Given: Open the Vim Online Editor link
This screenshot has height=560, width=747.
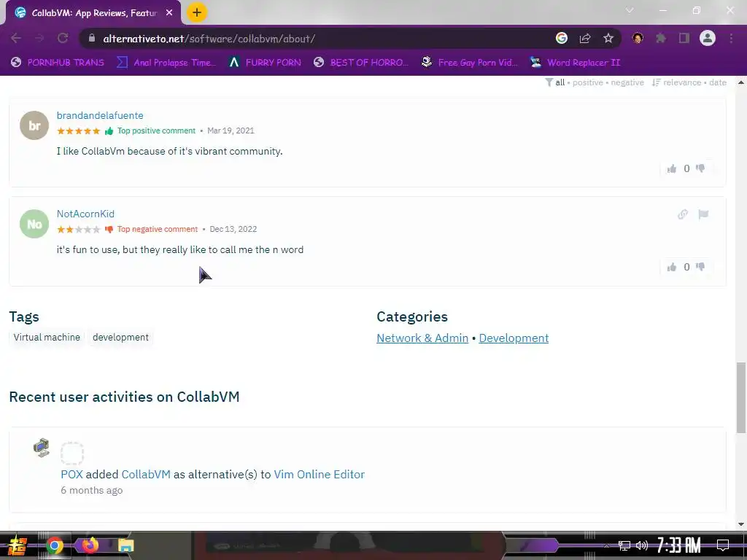Looking at the screenshot, I should [x=320, y=474].
